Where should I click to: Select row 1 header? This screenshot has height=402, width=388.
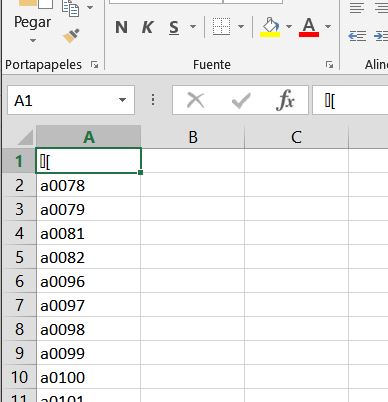(19, 161)
